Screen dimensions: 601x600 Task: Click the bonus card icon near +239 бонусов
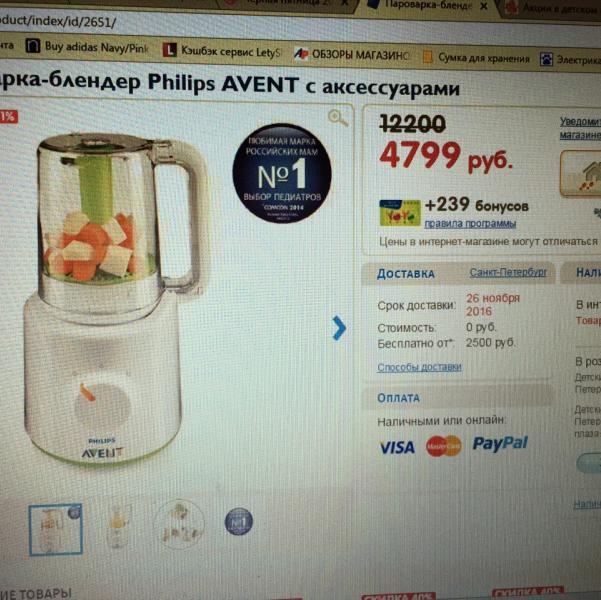click(x=399, y=212)
